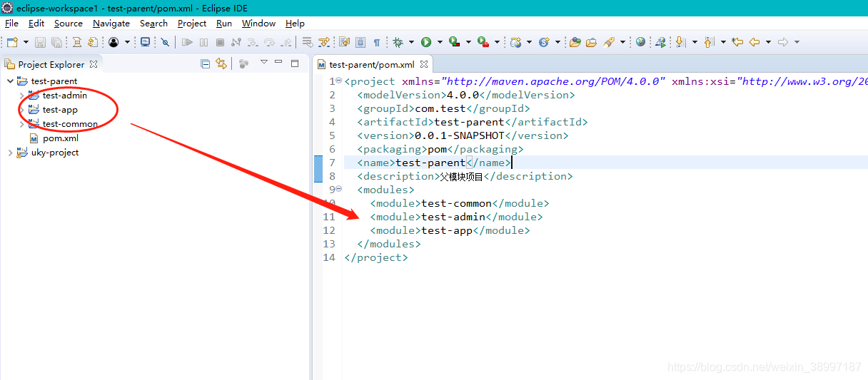Open the File menu

click(11, 24)
